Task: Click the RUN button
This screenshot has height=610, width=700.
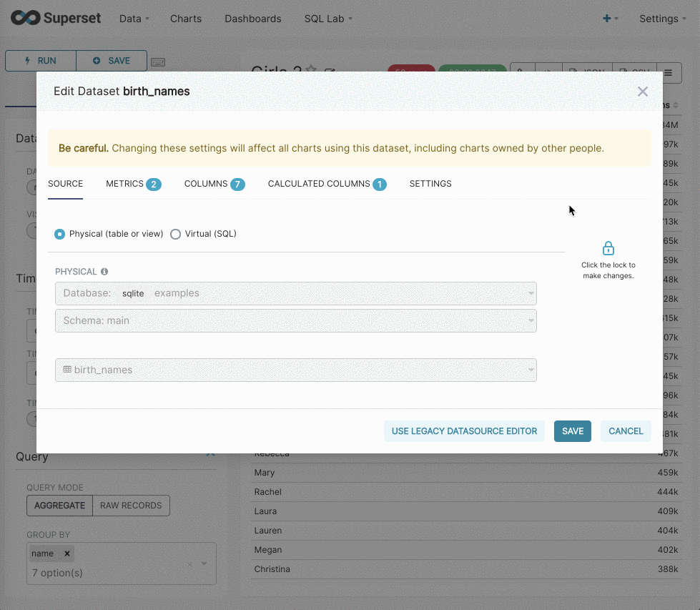Action: point(41,61)
